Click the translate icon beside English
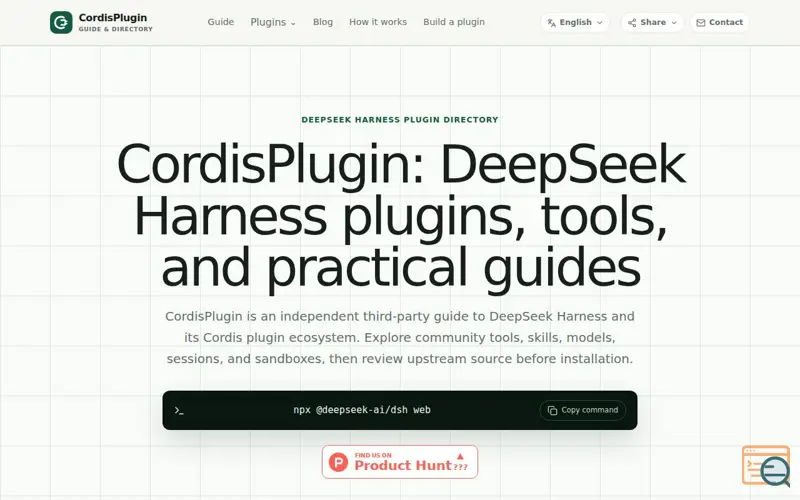 552,22
